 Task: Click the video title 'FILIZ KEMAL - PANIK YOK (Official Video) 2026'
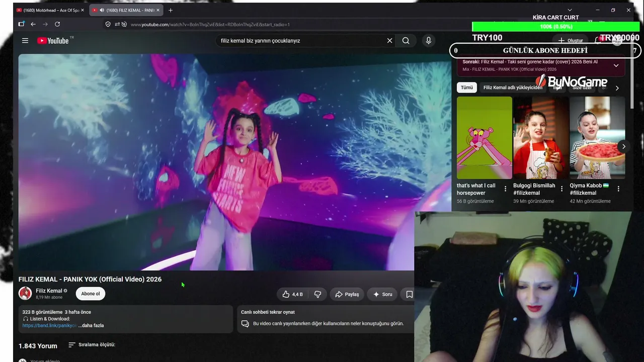[x=90, y=279]
